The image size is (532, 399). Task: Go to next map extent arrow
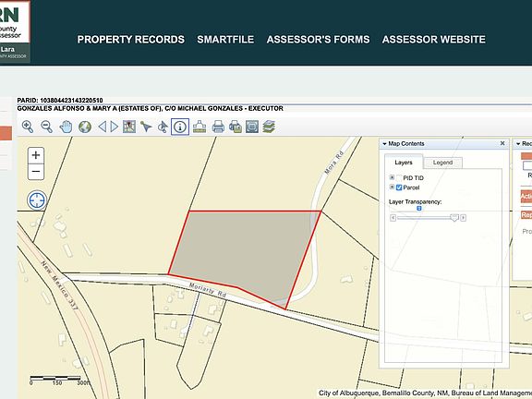coord(115,127)
